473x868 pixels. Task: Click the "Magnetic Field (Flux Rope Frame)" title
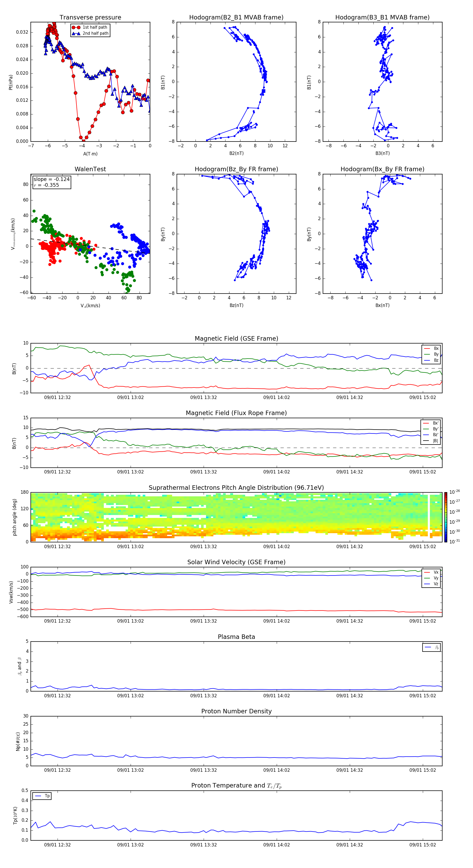(236, 413)
